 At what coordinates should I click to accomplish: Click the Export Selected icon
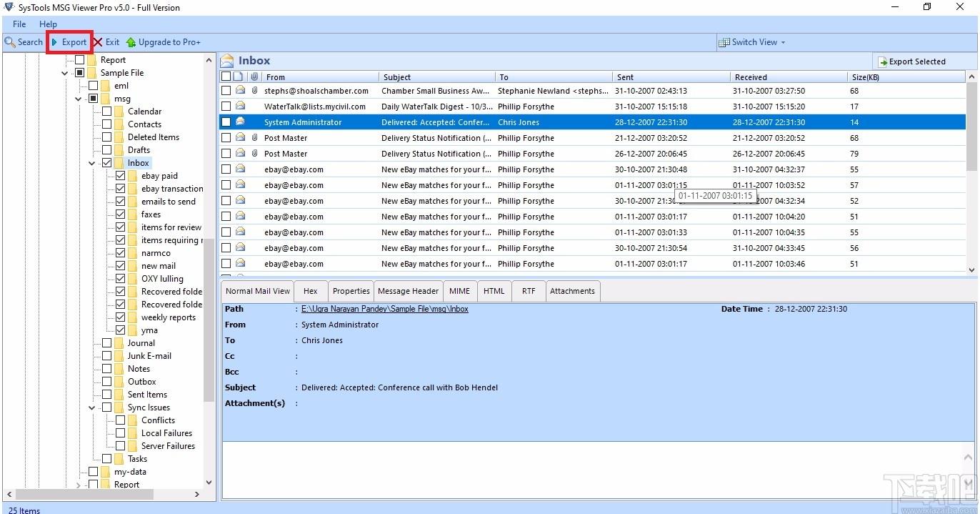pos(882,62)
